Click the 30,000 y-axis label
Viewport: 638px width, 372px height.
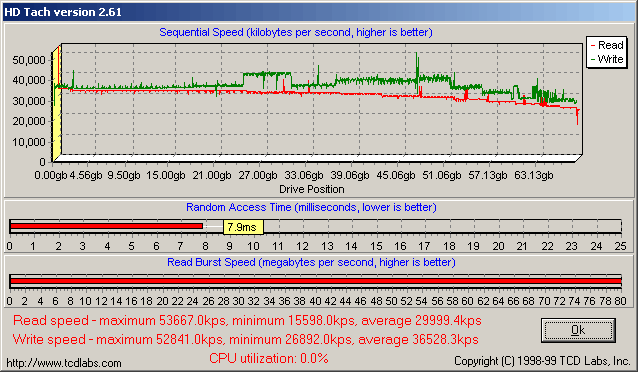pos(28,101)
